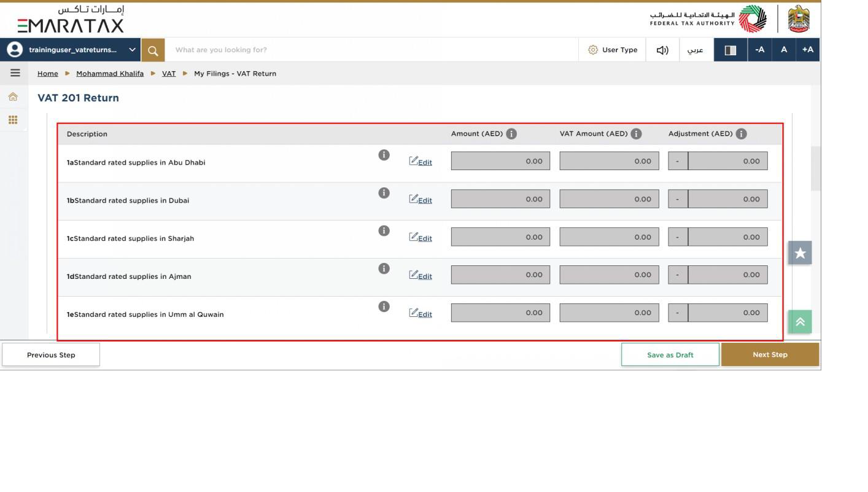868x492 pixels.
Task: Click the Next Step button
Action: [x=770, y=354]
